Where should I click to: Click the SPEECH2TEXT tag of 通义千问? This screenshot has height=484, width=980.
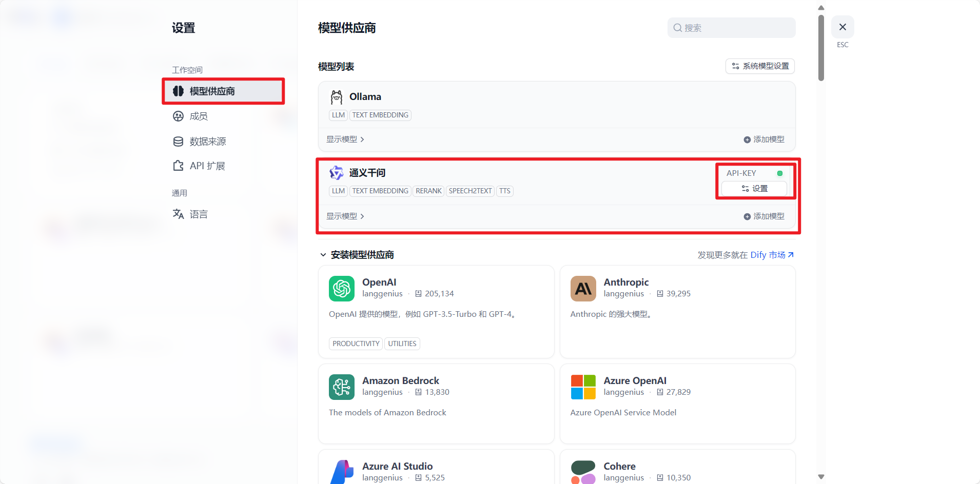470,191
